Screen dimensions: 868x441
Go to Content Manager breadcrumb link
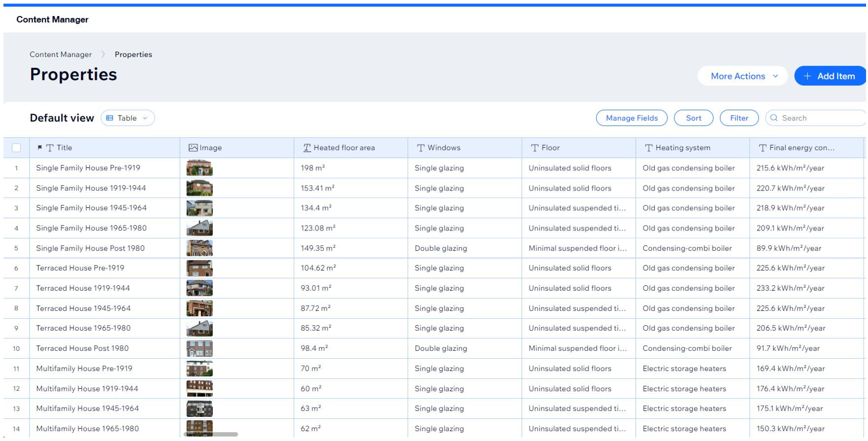(x=61, y=55)
